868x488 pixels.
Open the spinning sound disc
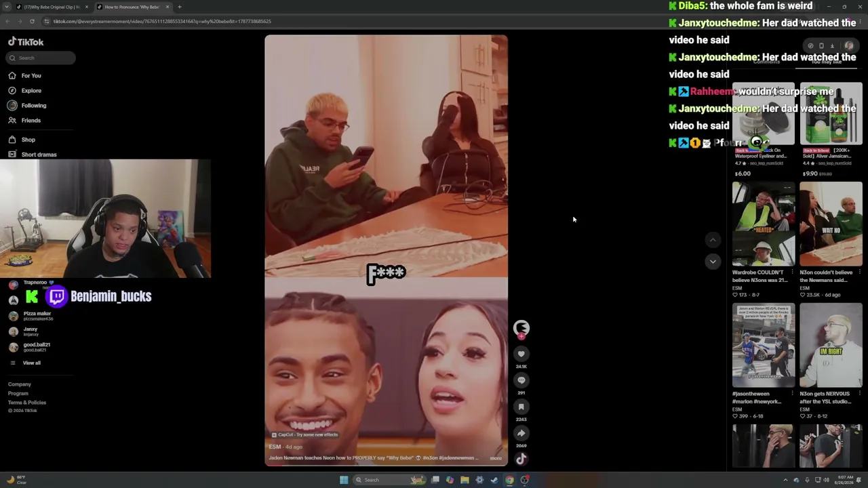[521, 459]
